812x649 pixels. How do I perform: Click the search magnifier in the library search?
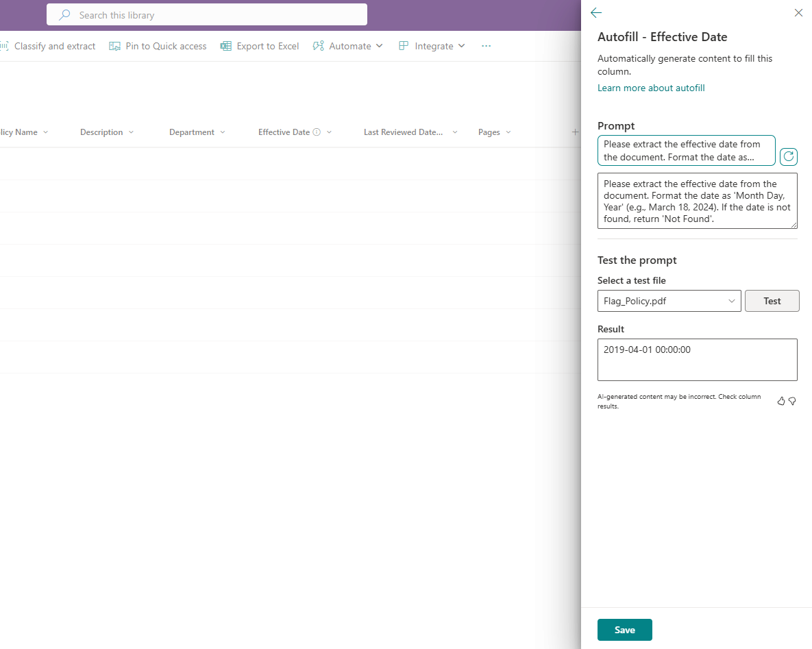(63, 14)
